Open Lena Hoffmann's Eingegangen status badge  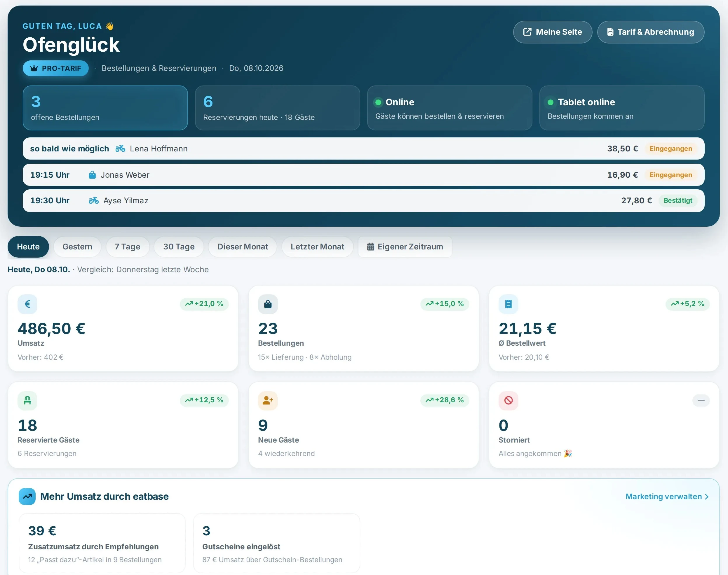tap(670, 148)
